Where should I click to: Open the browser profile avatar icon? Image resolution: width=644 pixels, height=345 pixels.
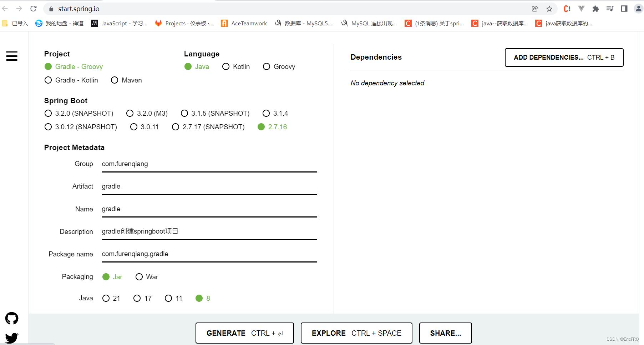coord(638,9)
